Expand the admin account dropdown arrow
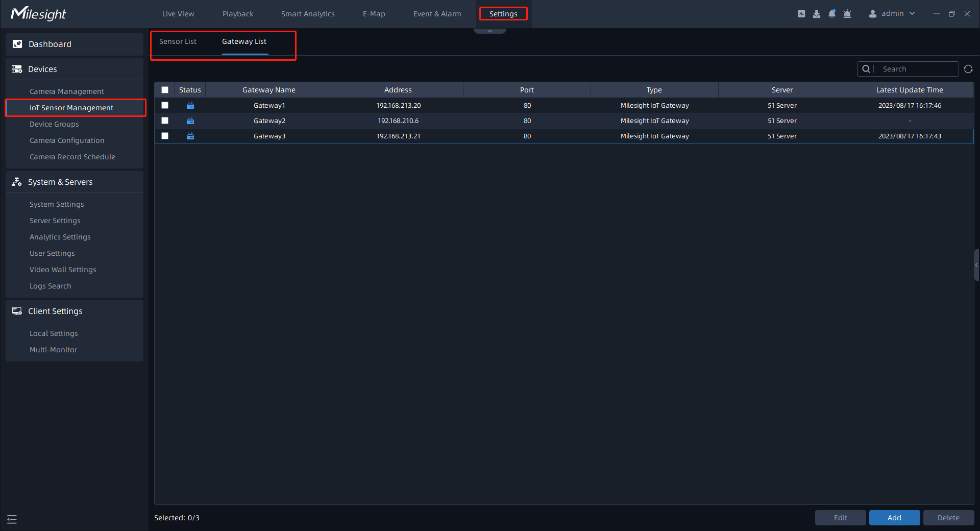 (912, 14)
